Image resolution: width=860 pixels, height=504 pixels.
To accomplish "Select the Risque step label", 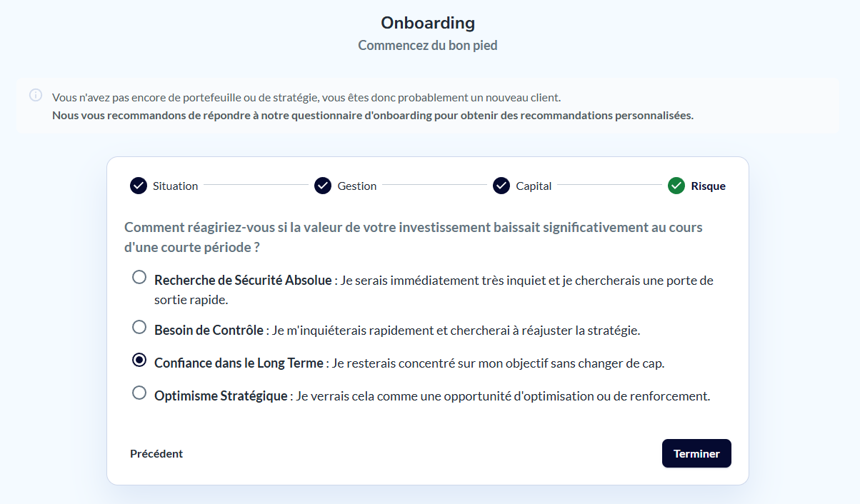I will [x=708, y=186].
